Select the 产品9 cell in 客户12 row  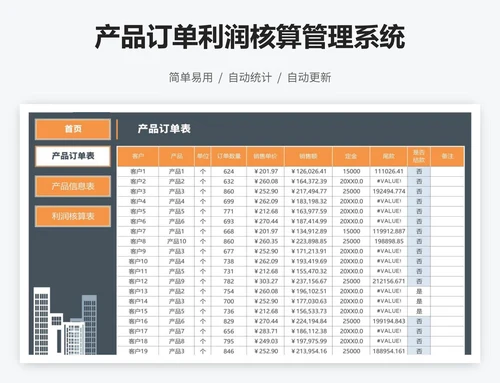177,281
